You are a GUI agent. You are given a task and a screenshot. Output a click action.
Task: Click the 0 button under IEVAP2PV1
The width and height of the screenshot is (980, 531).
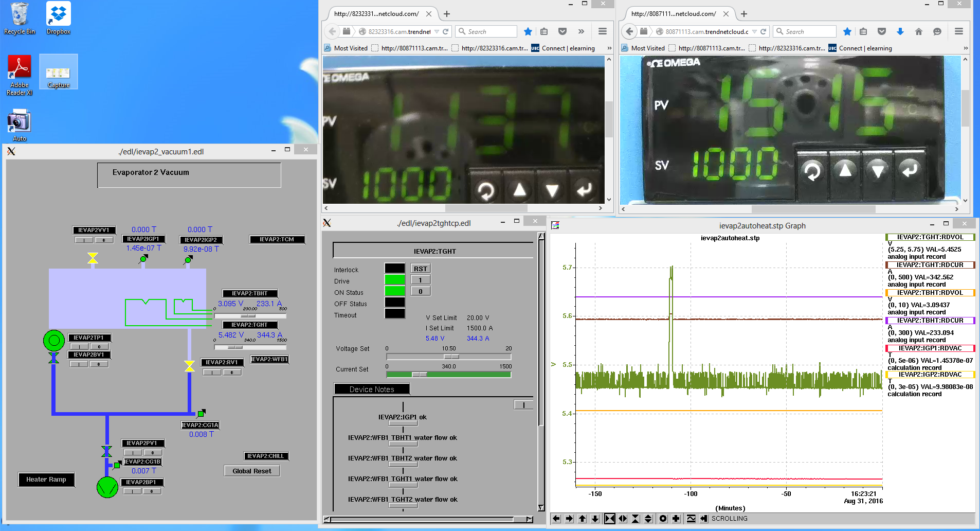coord(153,453)
